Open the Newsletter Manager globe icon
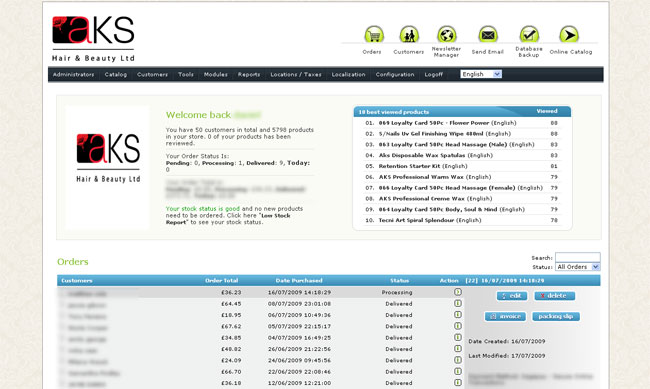This screenshot has width=650, height=389. 446,34
